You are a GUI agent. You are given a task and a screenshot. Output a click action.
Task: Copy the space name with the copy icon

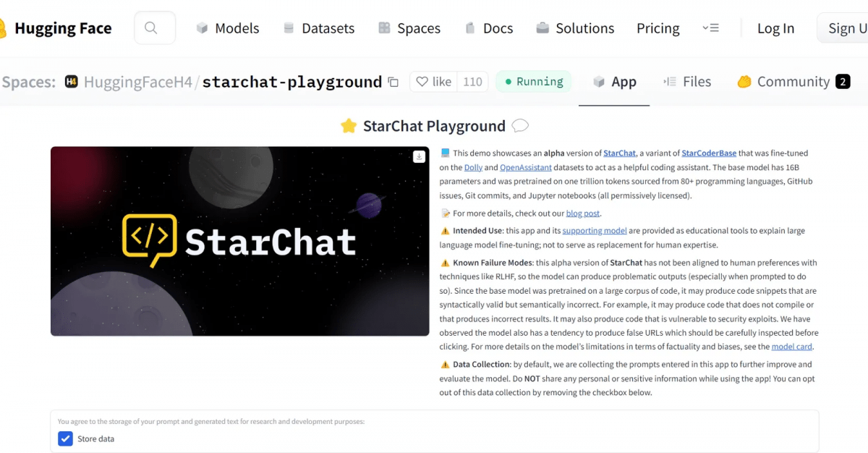coord(393,82)
